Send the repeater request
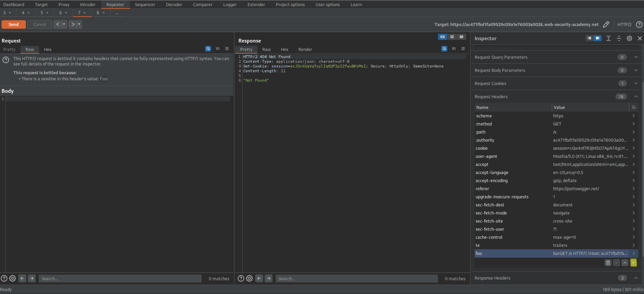Image resolution: width=644 pixels, height=294 pixels. click(x=14, y=24)
